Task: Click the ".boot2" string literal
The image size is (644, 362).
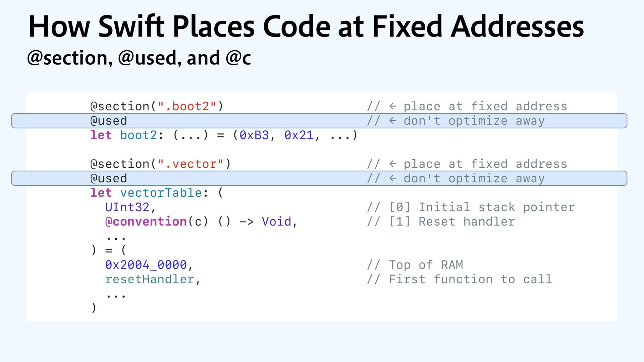Action: point(187,106)
